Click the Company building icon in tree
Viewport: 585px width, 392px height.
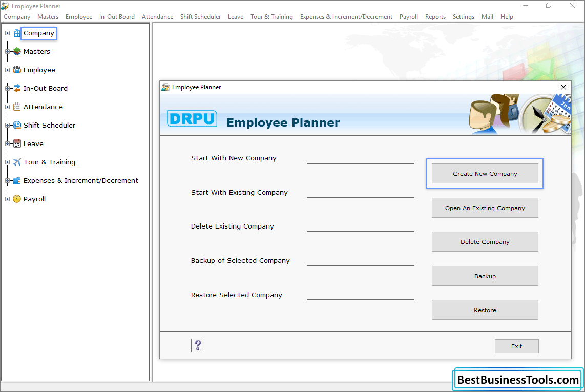tap(17, 33)
